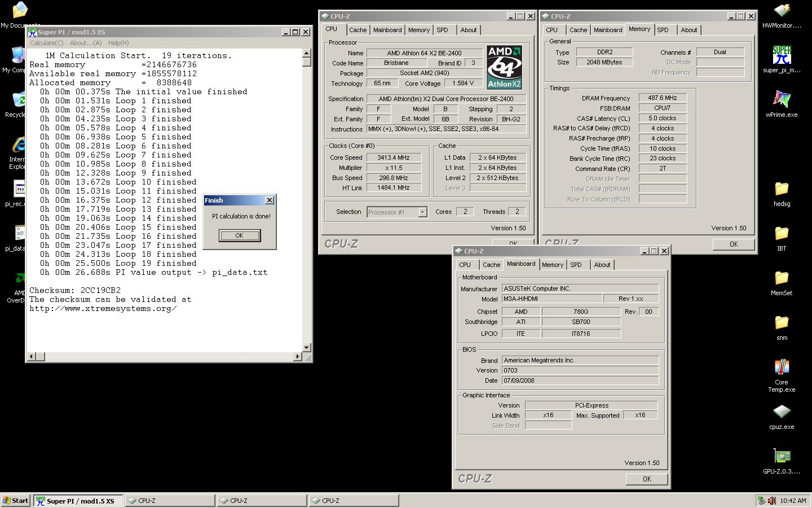The image size is (812, 508).
Task: Close the Finish dialog
Action: click(270, 200)
